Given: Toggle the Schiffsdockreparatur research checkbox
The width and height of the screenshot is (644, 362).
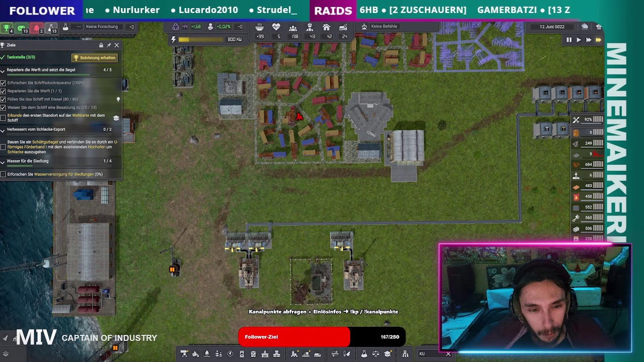Looking at the screenshot, I should click(3, 83).
